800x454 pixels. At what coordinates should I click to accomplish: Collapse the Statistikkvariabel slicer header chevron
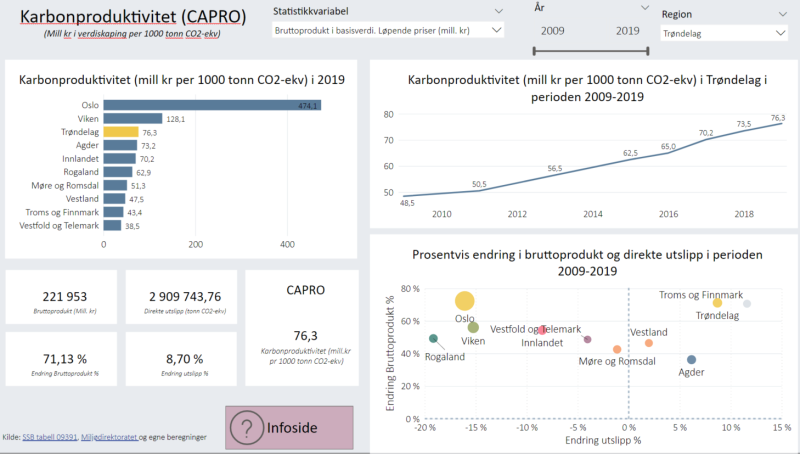click(498, 11)
